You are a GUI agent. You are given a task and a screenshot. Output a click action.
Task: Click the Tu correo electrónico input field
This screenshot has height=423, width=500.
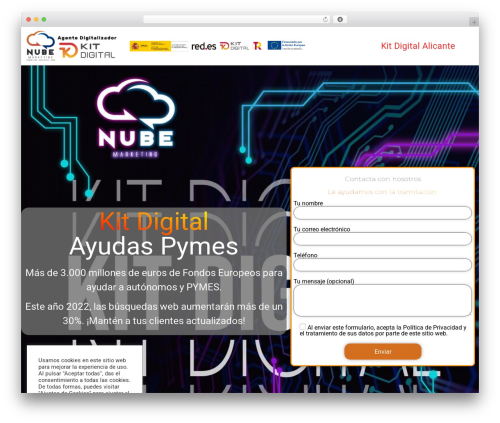coord(383,239)
